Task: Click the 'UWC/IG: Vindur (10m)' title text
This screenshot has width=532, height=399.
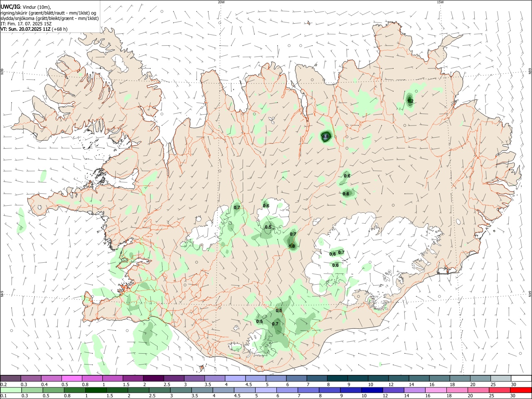Action: click(25, 7)
